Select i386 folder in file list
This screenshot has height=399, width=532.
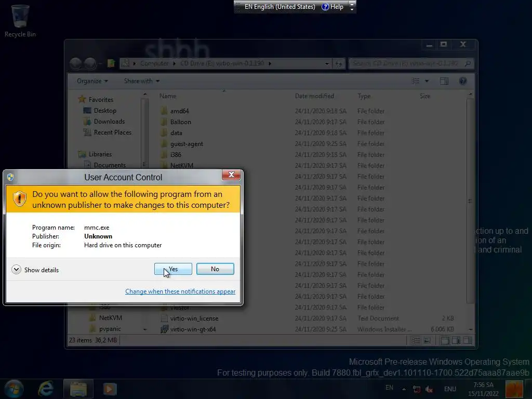tap(176, 154)
